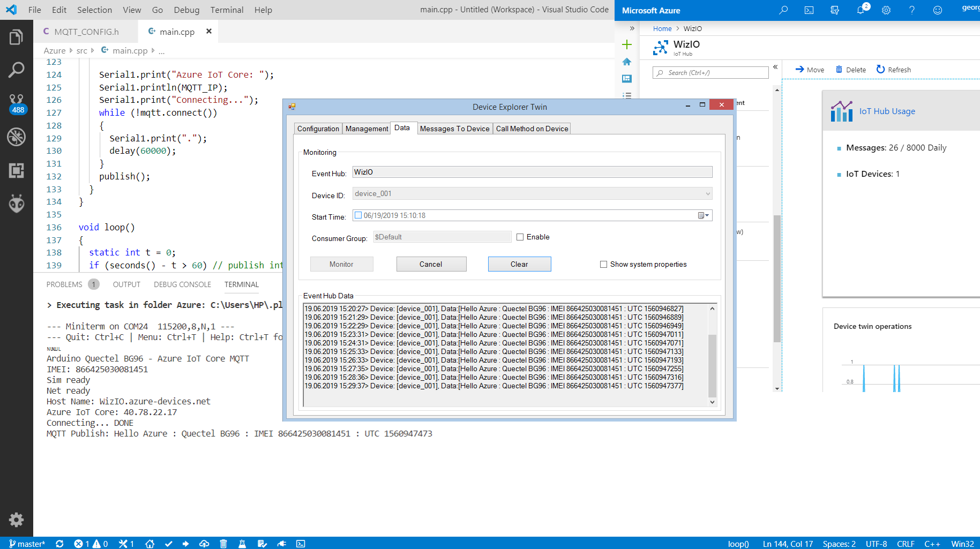This screenshot has width=980, height=549.
Task: Switch to the DEBUG CONSOLE panel tab
Action: click(x=182, y=284)
